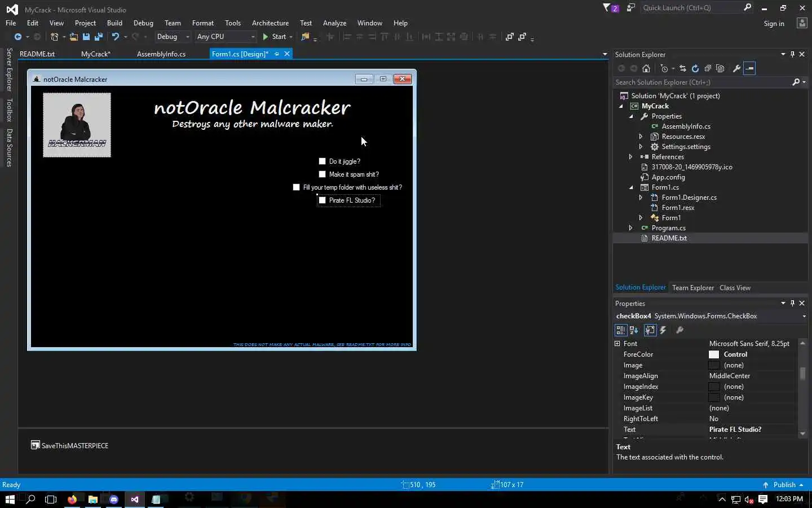The height and width of the screenshot is (508, 812).
Task: Expand the Form1.Designer.cs node
Action: (641, 198)
